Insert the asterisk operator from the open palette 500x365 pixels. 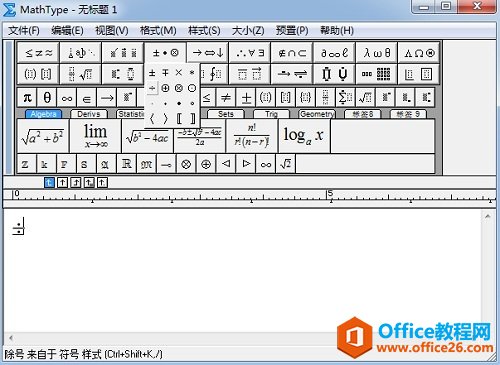click(192, 72)
